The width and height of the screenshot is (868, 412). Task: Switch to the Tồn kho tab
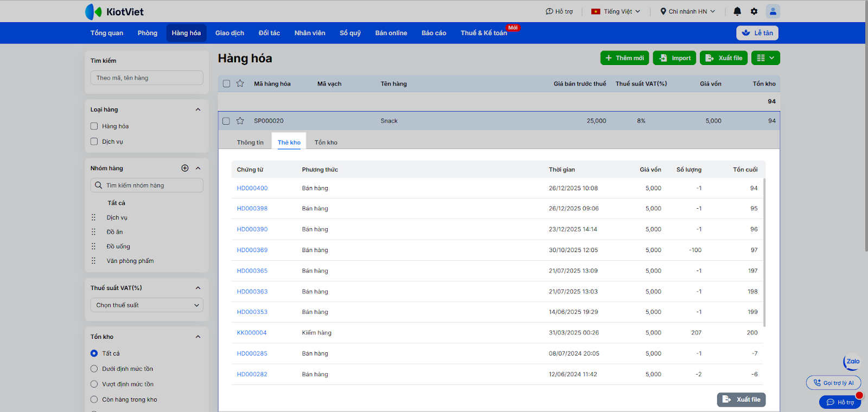pyautogui.click(x=325, y=143)
